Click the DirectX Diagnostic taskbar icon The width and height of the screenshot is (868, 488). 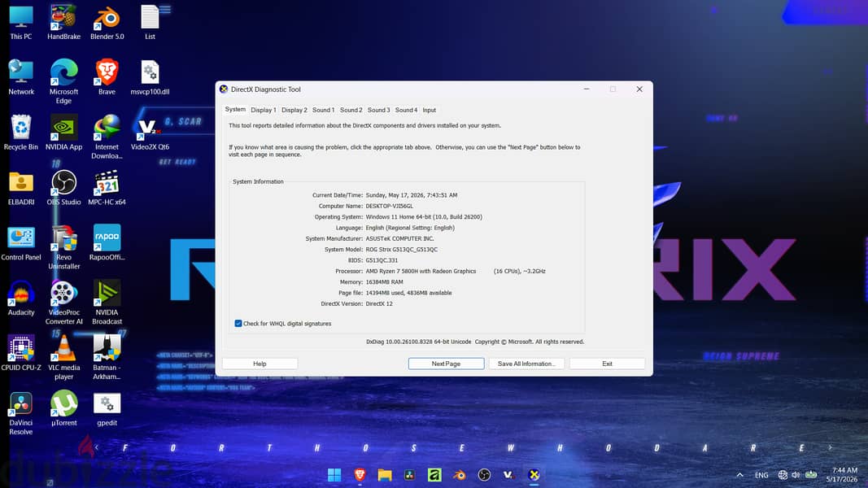pyautogui.click(x=534, y=475)
